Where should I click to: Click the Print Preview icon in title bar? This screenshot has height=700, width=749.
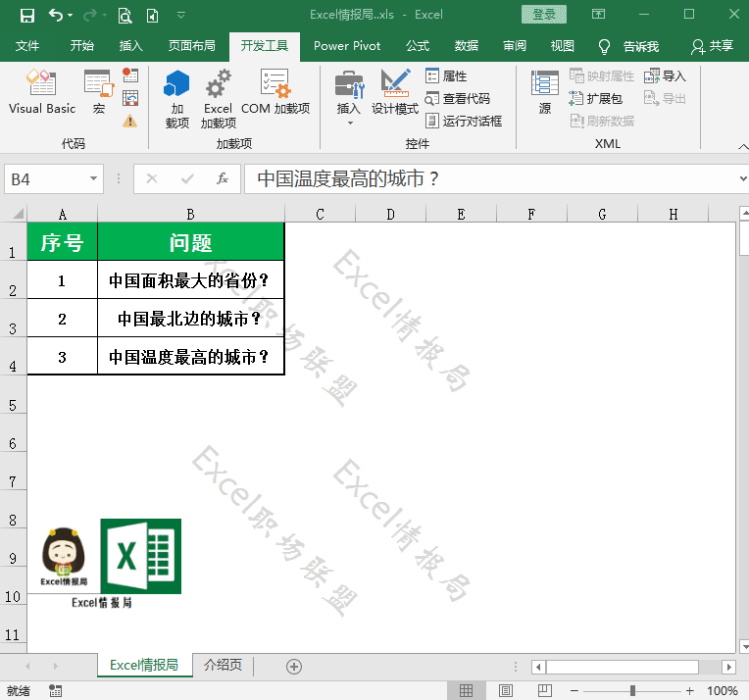pyautogui.click(x=125, y=16)
